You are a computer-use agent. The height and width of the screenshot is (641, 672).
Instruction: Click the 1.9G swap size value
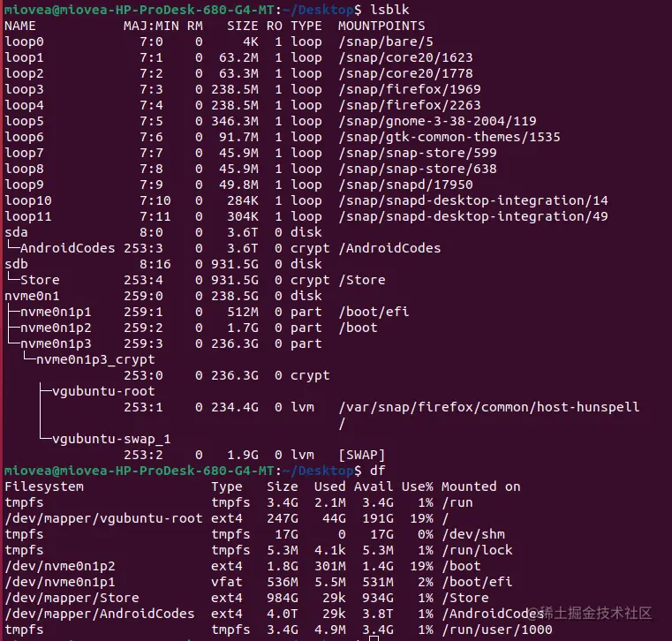tap(243, 454)
